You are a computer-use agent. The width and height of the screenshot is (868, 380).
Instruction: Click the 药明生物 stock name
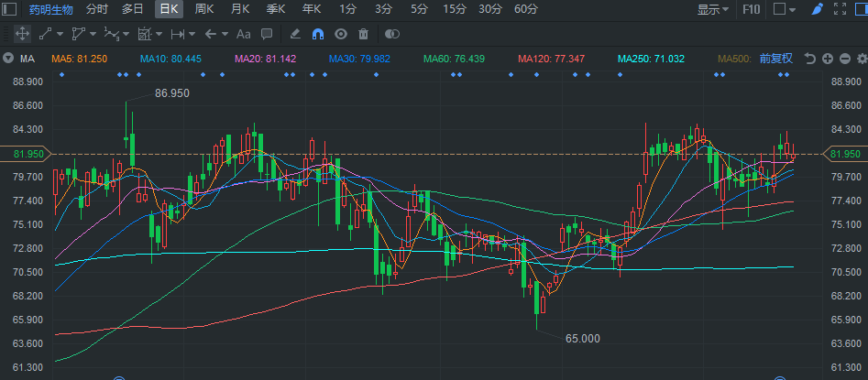tap(51, 9)
